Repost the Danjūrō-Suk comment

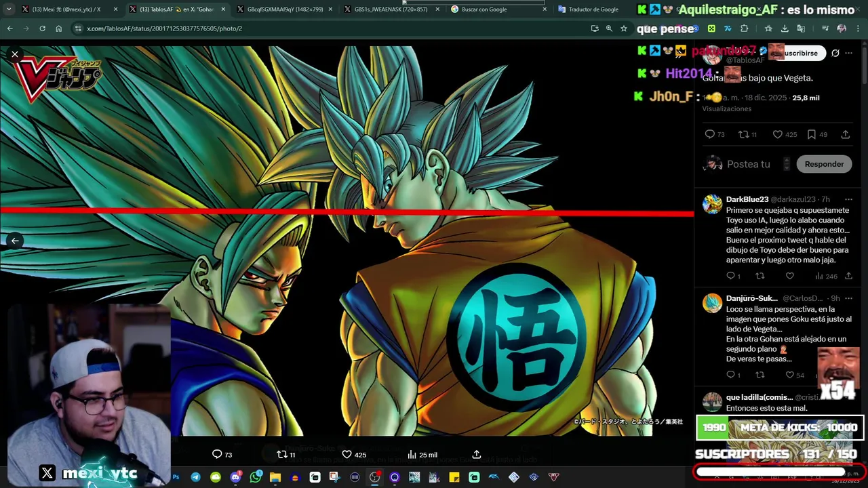click(760, 375)
